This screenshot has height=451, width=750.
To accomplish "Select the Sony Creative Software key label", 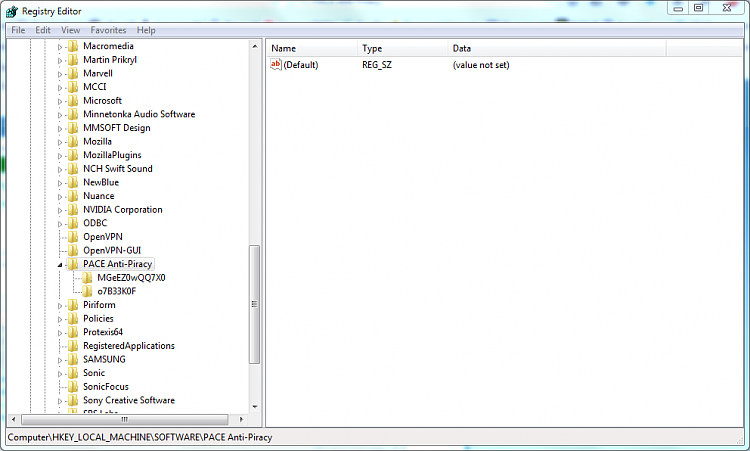I will 129,400.
